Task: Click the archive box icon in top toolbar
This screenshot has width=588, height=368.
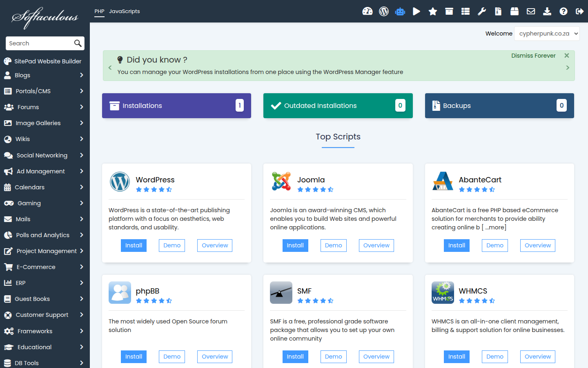Action: (449, 11)
